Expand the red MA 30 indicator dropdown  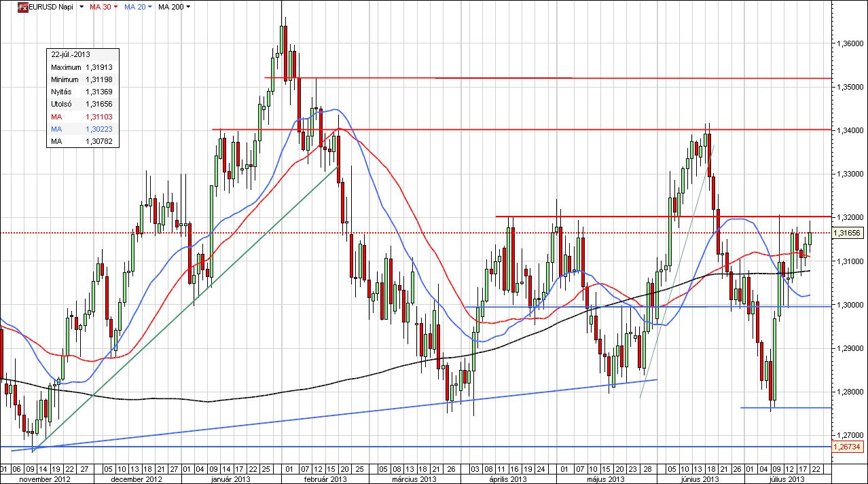tap(115, 7)
